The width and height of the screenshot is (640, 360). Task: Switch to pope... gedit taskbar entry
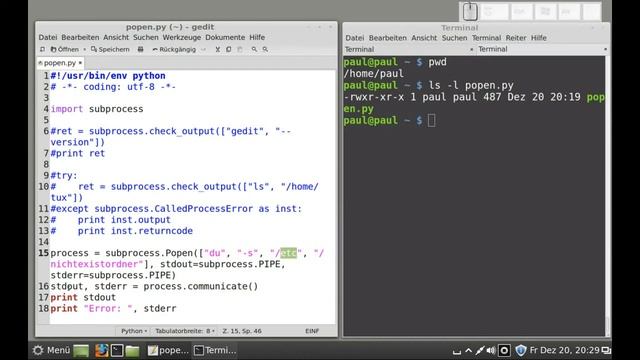click(168, 351)
